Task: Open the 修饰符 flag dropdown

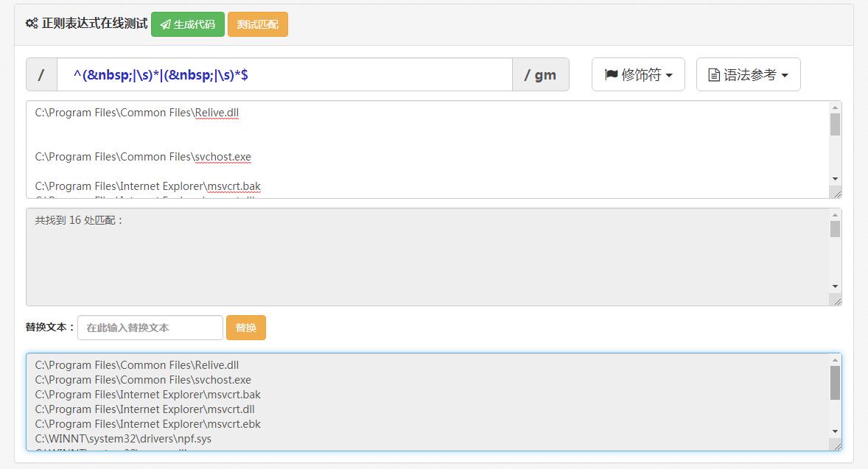Action: (x=638, y=74)
